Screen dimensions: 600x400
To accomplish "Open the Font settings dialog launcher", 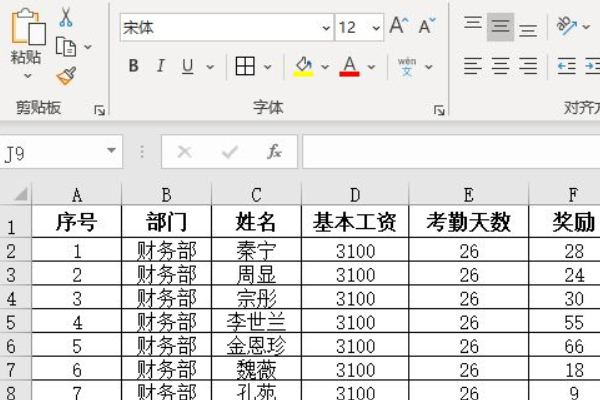I will pyautogui.click(x=439, y=111).
